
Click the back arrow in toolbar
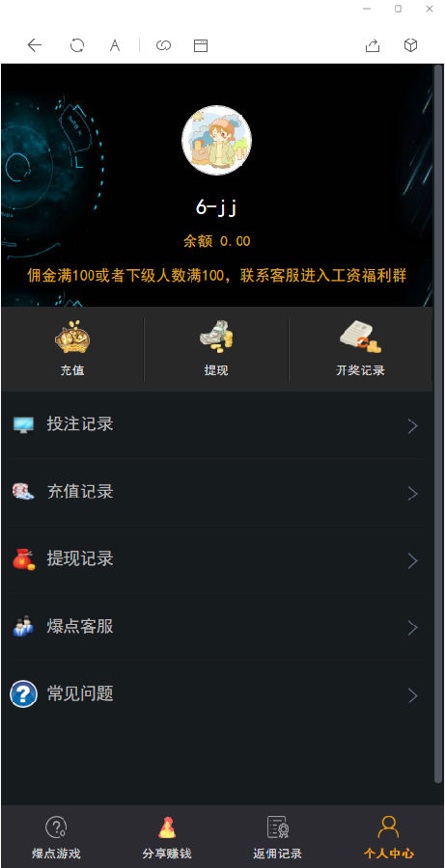pyautogui.click(x=35, y=45)
